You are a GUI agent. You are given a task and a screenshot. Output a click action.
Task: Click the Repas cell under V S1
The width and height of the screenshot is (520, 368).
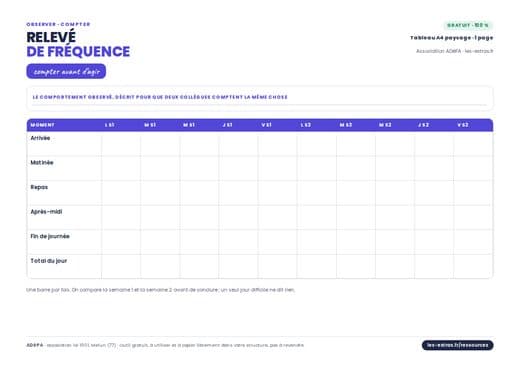277,193
